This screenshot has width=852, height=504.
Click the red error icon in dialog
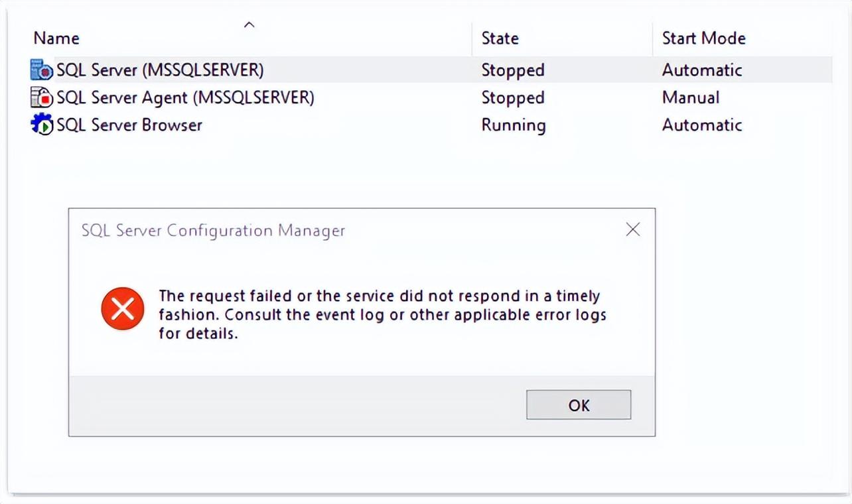(123, 308)
